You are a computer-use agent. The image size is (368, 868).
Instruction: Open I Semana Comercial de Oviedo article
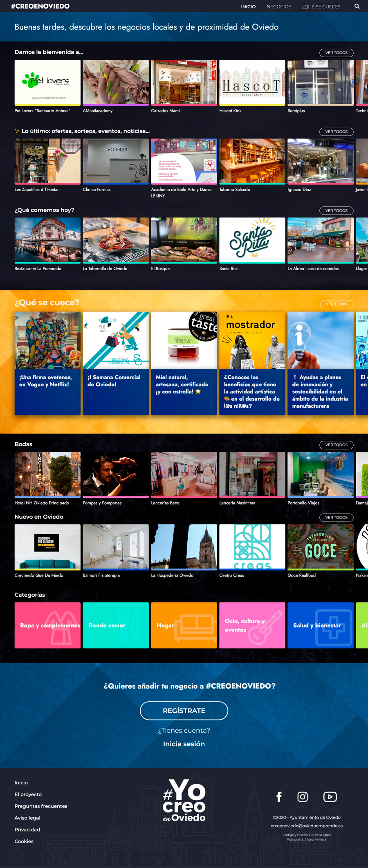[x=116, y=363]
